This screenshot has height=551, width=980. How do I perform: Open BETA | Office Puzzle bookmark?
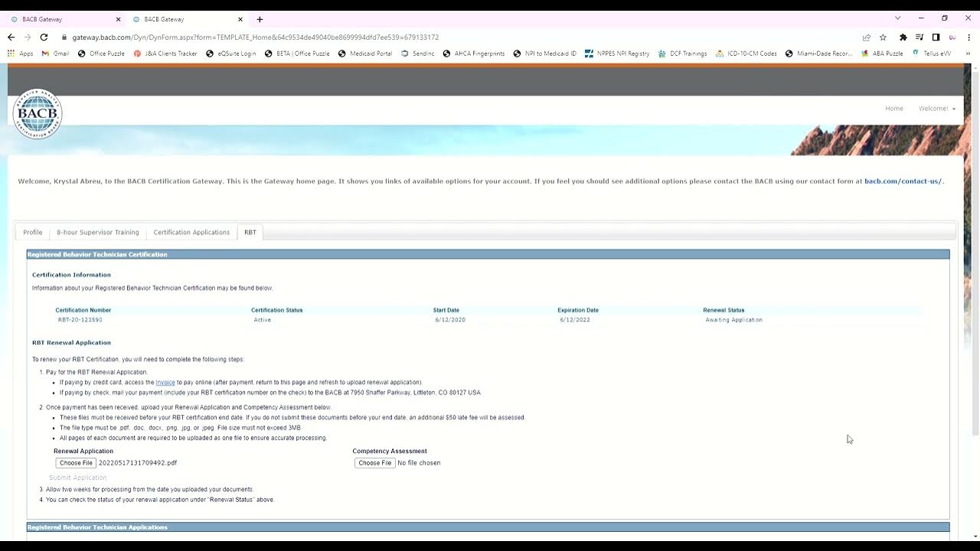pos(297,54)
